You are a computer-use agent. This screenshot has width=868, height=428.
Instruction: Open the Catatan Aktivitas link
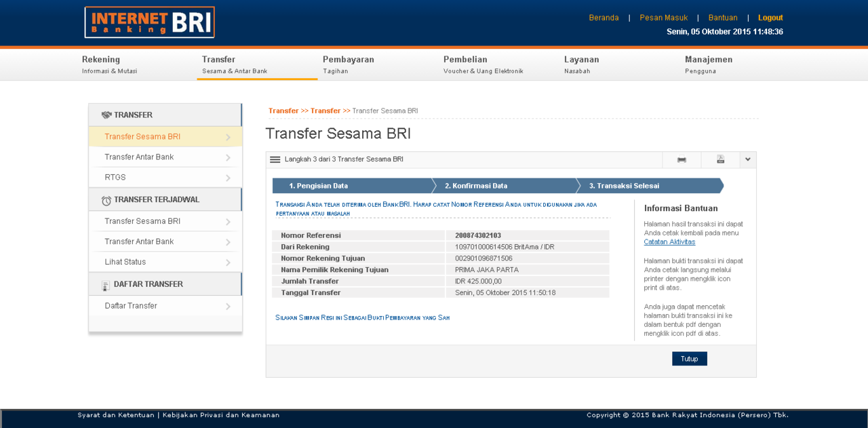tap(669, 241)
